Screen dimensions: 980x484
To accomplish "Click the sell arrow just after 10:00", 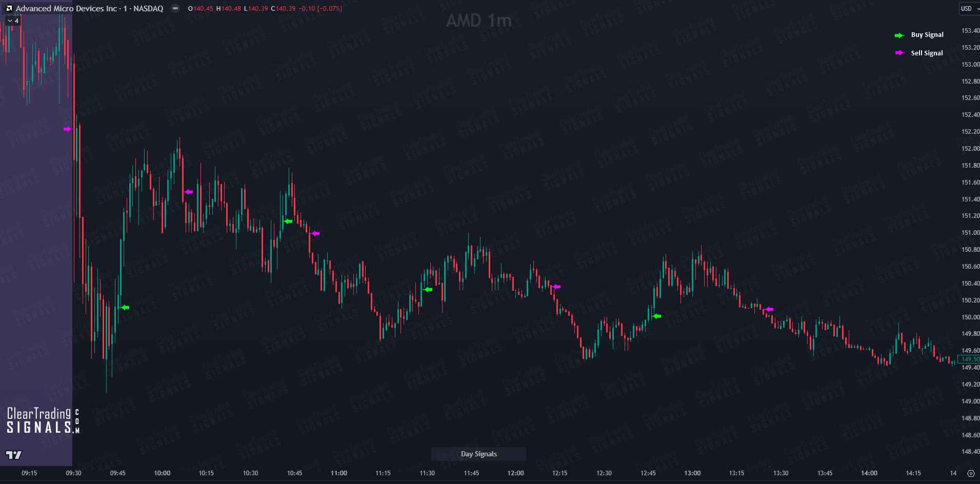I will 188,192.
